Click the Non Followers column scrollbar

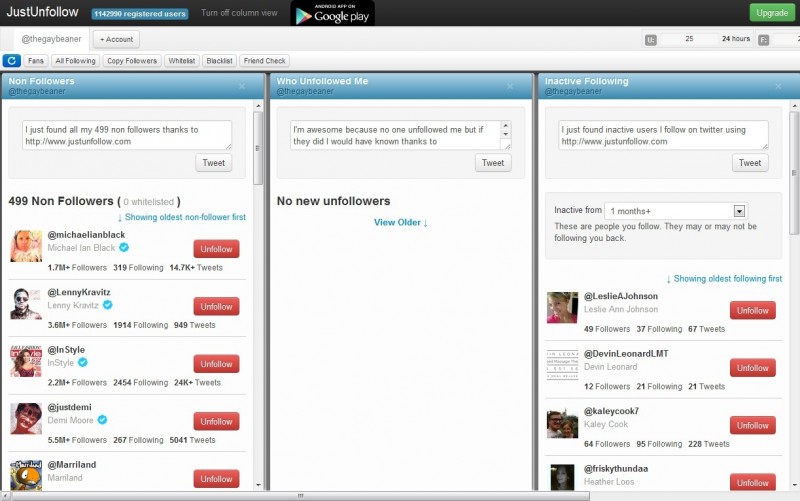tap(258, 148)
